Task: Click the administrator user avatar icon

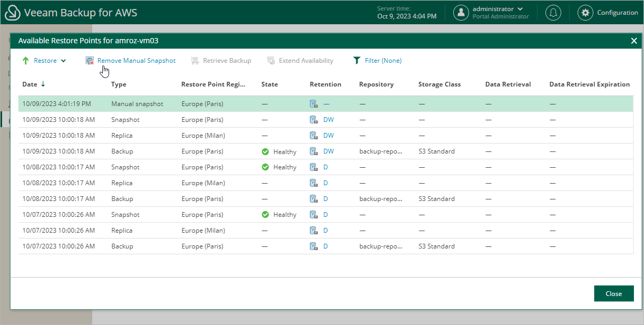Action: [x=461, y=13]
